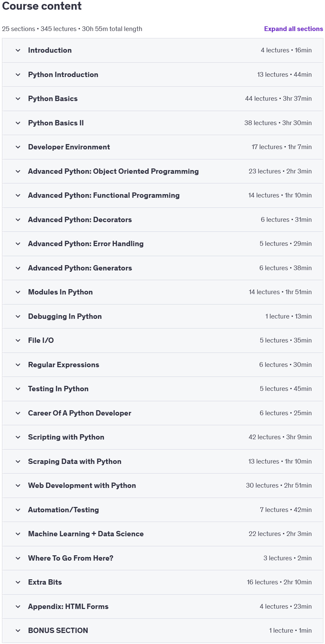
Task: Open Scraping Data with Python title
Action: 74,462
